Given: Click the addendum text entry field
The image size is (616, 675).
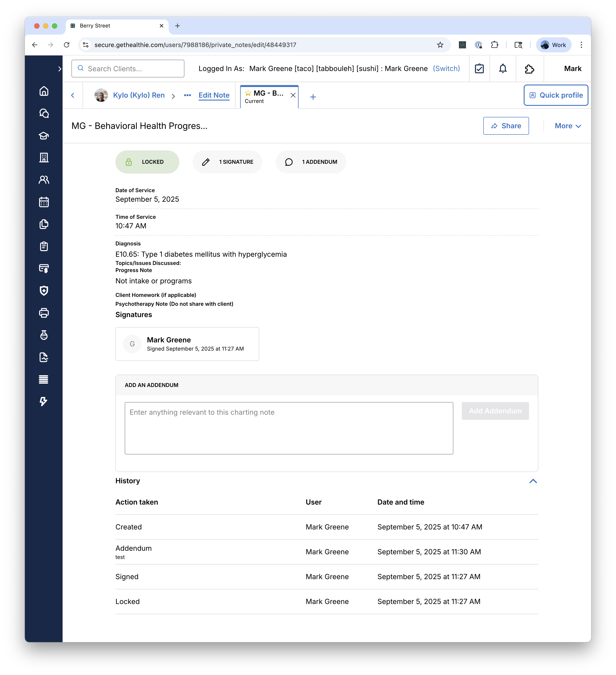Looking at the screenshot, I should 288,428.
